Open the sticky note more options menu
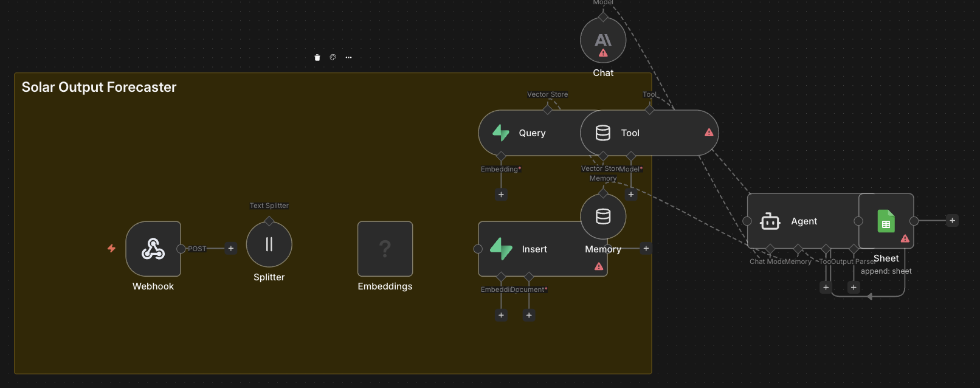980x388 pixels. tap(348, 57)
